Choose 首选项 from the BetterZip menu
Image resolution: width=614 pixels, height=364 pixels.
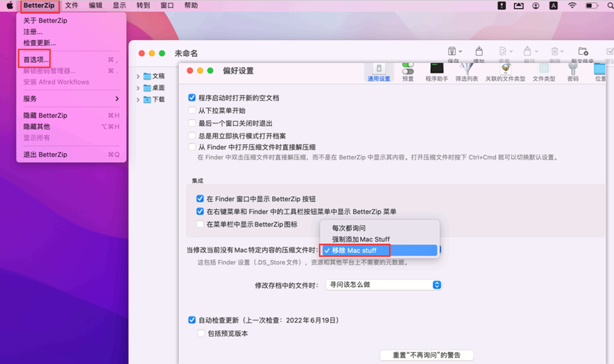[x=36, y=60]
